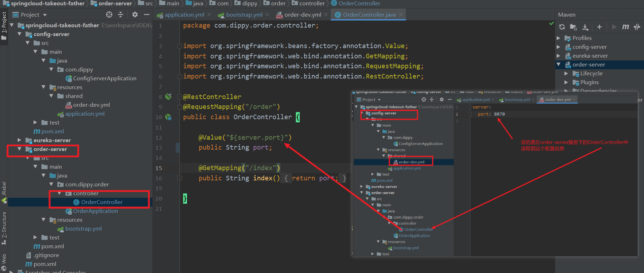This screenshot has height=273, width=644.
Task: Close the bootstrap.yml tab
Action: [x=267, y=15]
